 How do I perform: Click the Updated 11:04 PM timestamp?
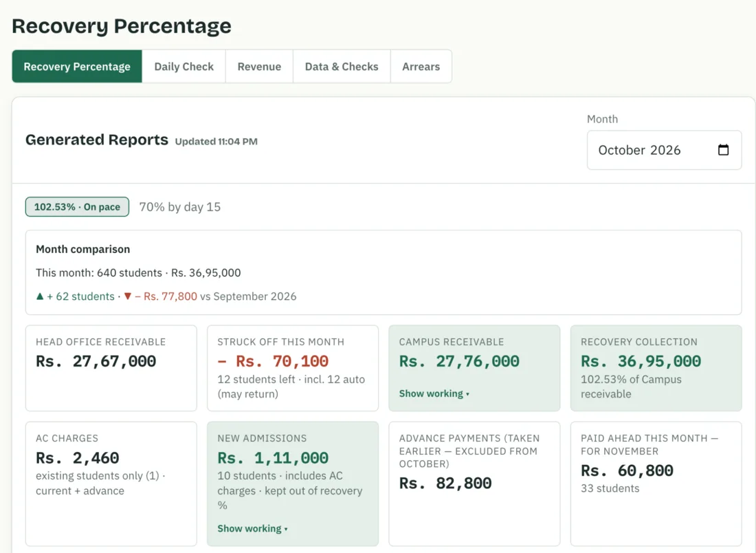point(216,142)
